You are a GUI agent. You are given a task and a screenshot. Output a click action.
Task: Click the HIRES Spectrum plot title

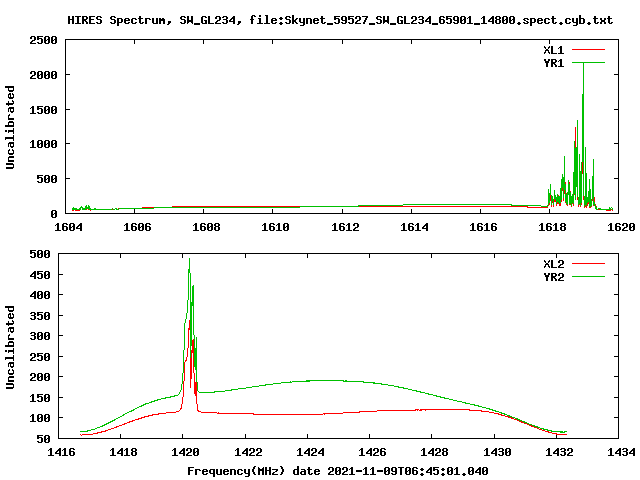(x=340, y=20)
